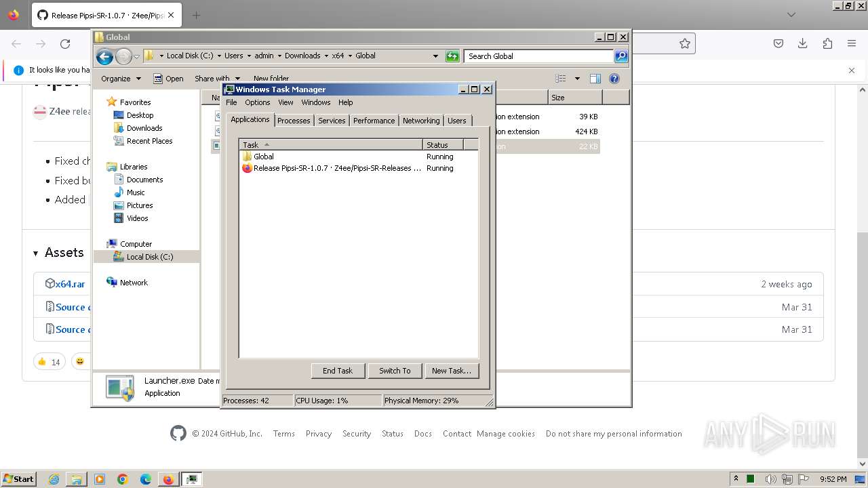Open Firefox application hamburger menu
This screenshot has height=488, width=868.
(852, 44)
